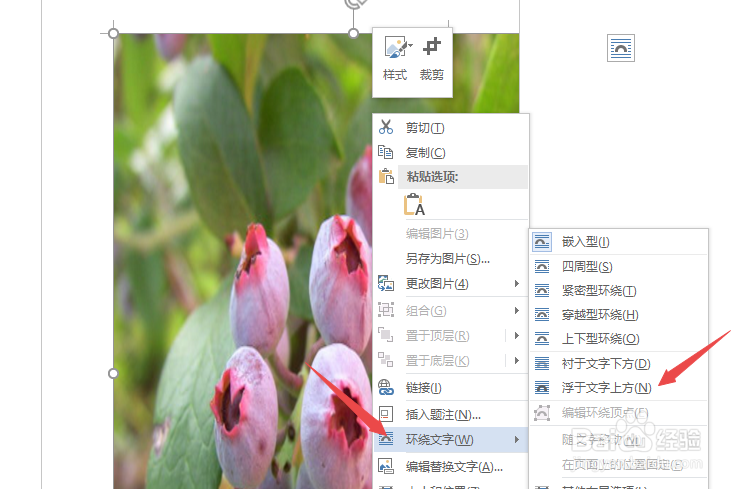Select Copy 复制(C) from context menu
This screenshot has height=489, width=745.
coord(451,153)
